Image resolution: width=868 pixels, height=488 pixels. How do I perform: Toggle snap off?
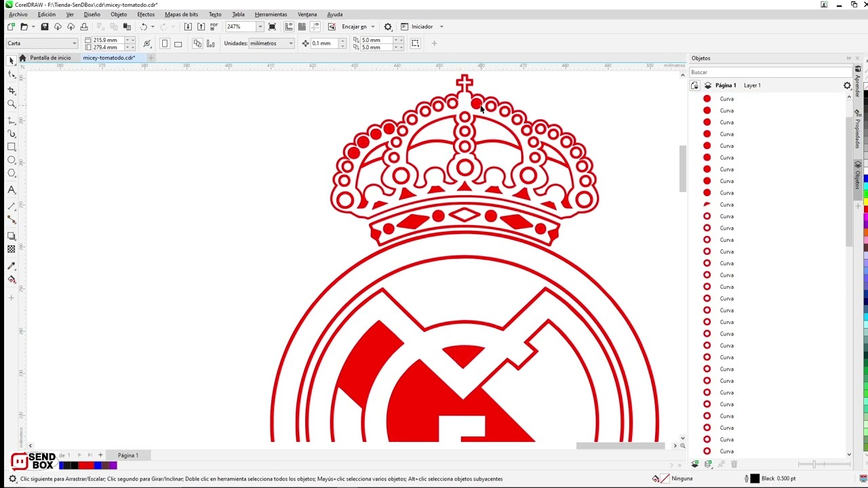click(332, 26)
